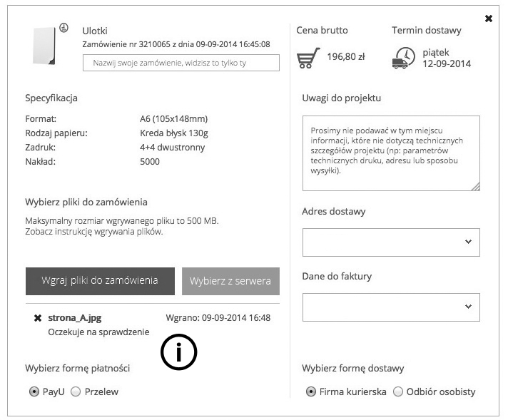The image size is (508, 420).
Task: Choose Odbiór osobisty delivery option
Action: pyautogui.click(x=398, y=391)
